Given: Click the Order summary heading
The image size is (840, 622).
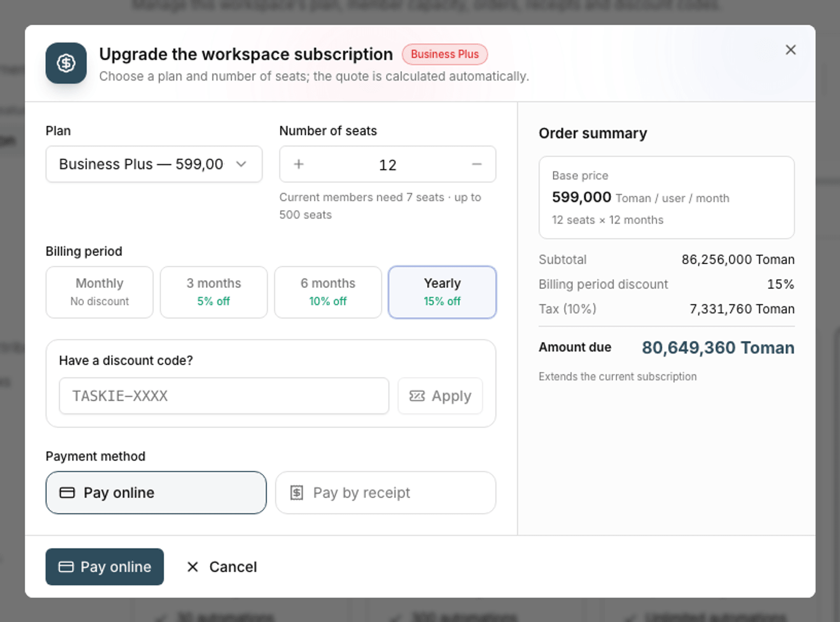Looking at the screenshot, I should coord(593,133).
